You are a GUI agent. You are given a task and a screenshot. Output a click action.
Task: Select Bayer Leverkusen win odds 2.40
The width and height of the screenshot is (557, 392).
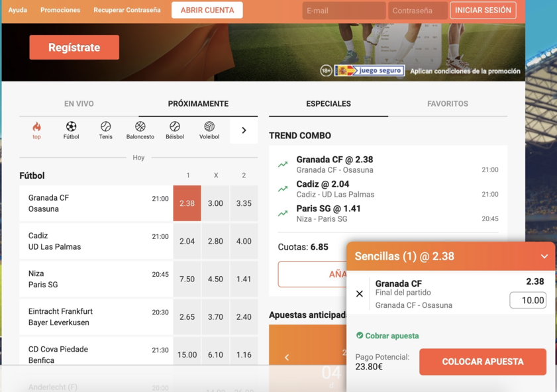click(x=244, y=317)
